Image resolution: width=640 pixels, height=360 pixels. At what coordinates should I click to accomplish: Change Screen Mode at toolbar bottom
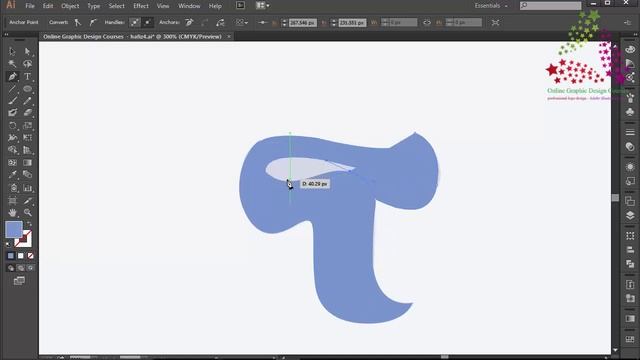pyautogui.click(x=19, y=281)
